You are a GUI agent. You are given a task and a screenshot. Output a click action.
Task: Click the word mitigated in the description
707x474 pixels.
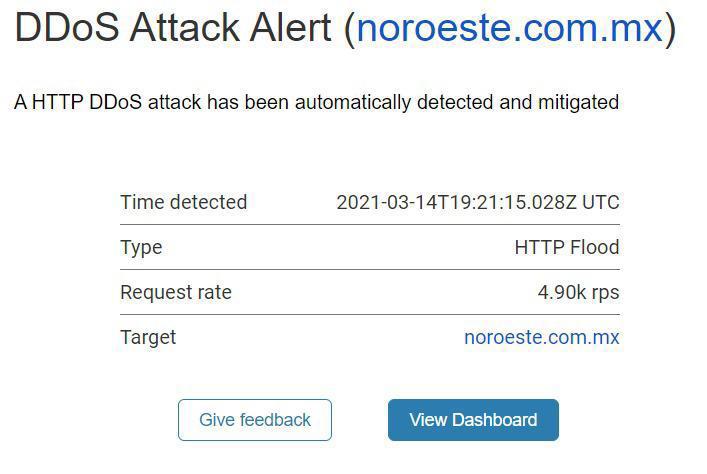click(x=578, y=102)
